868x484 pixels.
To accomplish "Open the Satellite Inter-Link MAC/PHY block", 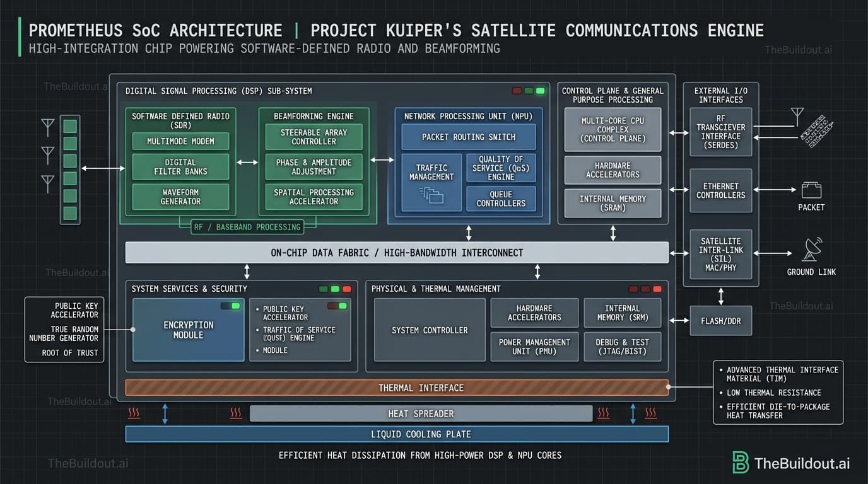I will pyautogui.click(x=720, y=254).
